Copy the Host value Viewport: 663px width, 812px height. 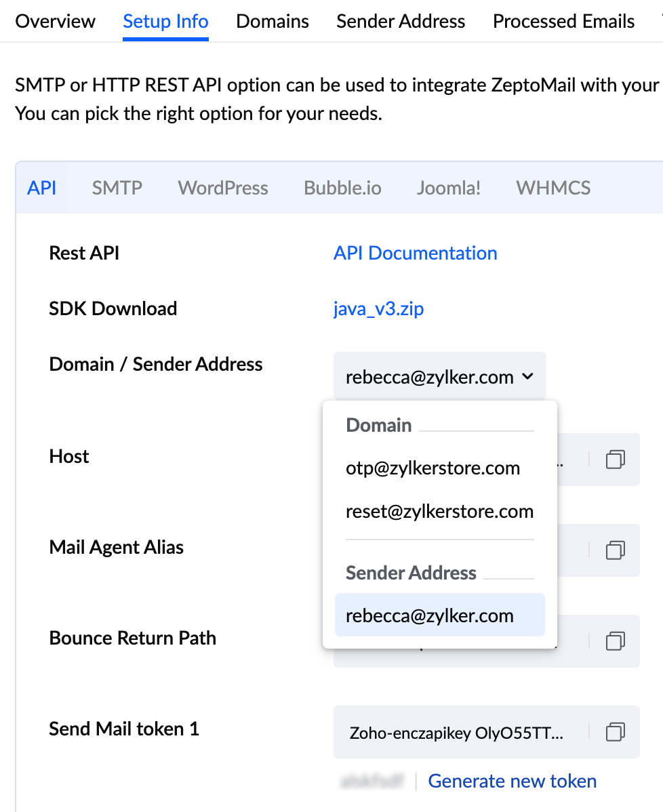point(616,460)
